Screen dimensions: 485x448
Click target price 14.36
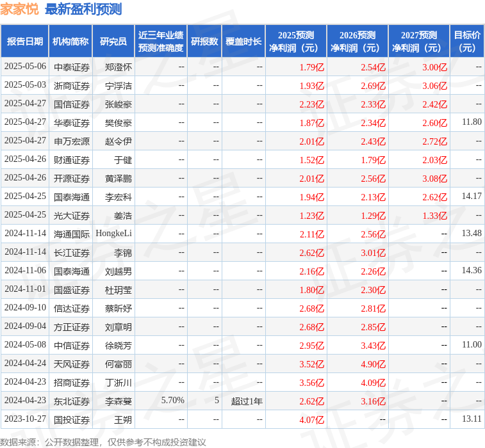click(x=472, y=270)
